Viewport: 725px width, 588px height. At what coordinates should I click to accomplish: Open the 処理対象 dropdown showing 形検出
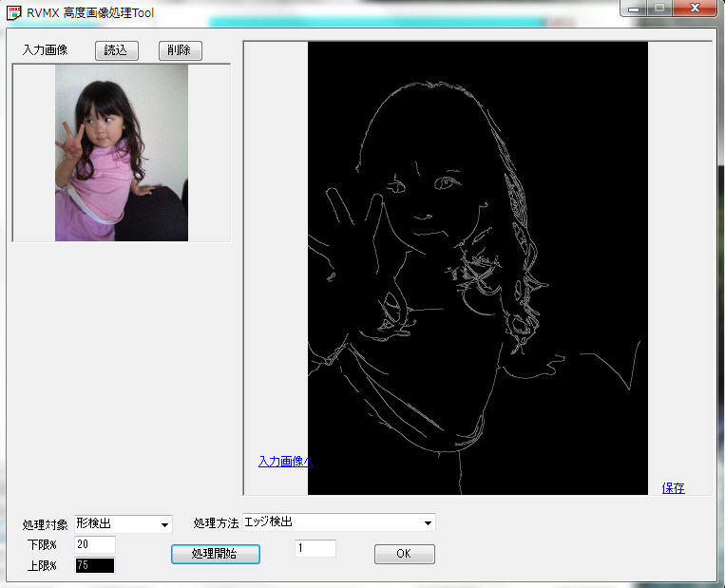point(123,523)
